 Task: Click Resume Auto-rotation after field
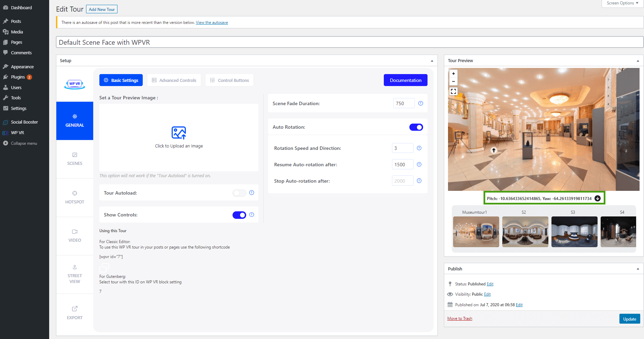click(403, 165)
